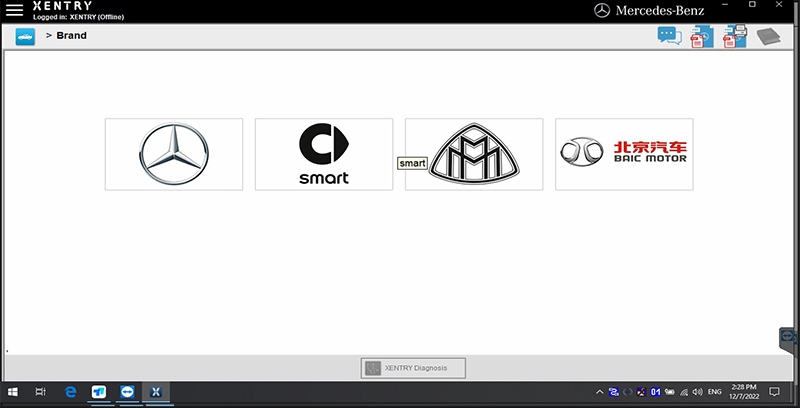Choose the Maybach brand tile
Viewport: 800px width, 408px height.
[x=474, y=155]
